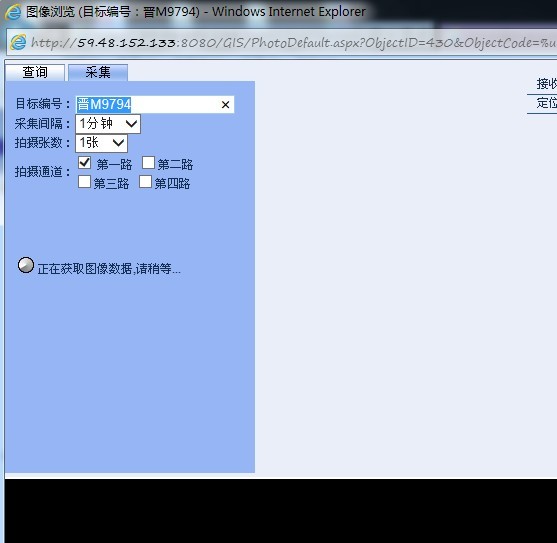Clear the 目标编号 field with X icon

coord(225,105)
